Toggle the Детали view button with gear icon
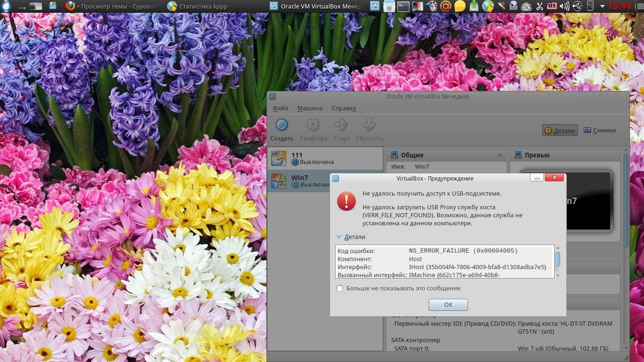The image size is (644, 362). pos(560,131)
